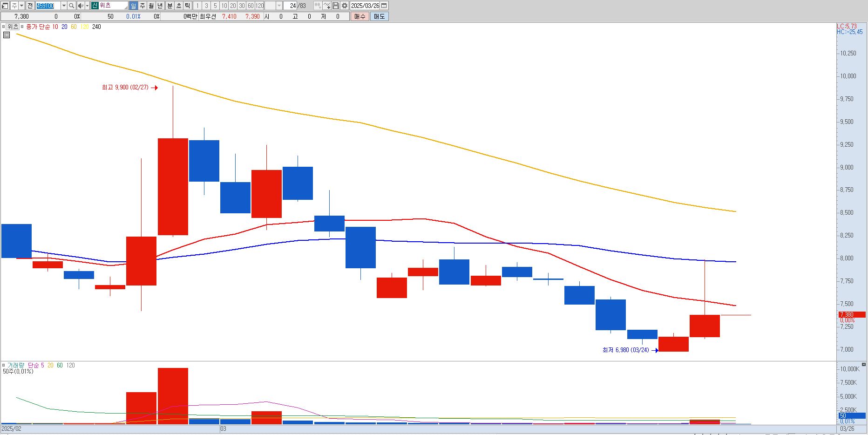Click the stock code 459100 input field
Image resolution: width=868 pixels, height=435 pixels.
click(x=48, y=6)
